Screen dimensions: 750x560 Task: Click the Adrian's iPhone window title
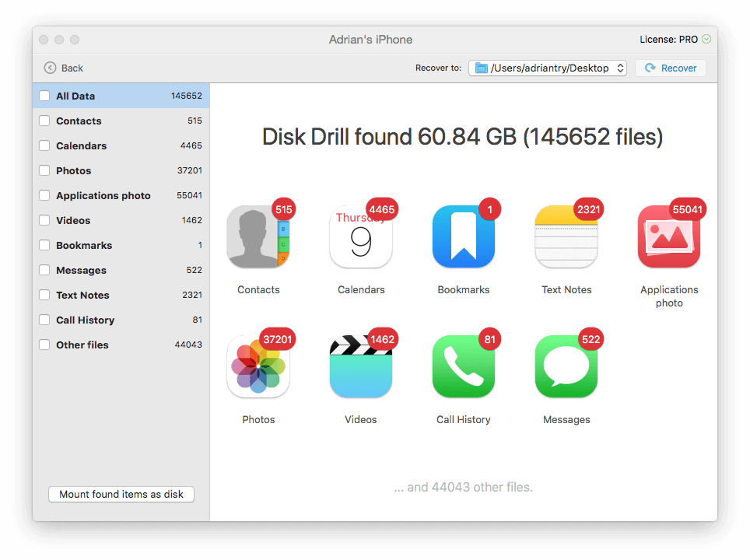click(370, 39)
